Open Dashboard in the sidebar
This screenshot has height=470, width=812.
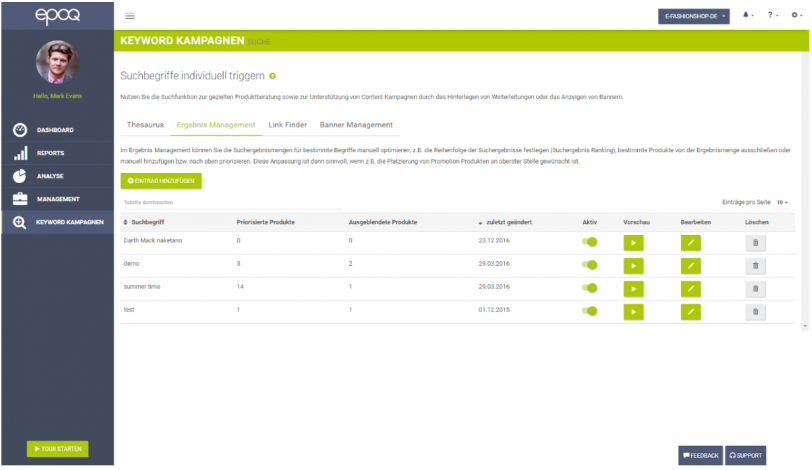click(x=57, y=130)
